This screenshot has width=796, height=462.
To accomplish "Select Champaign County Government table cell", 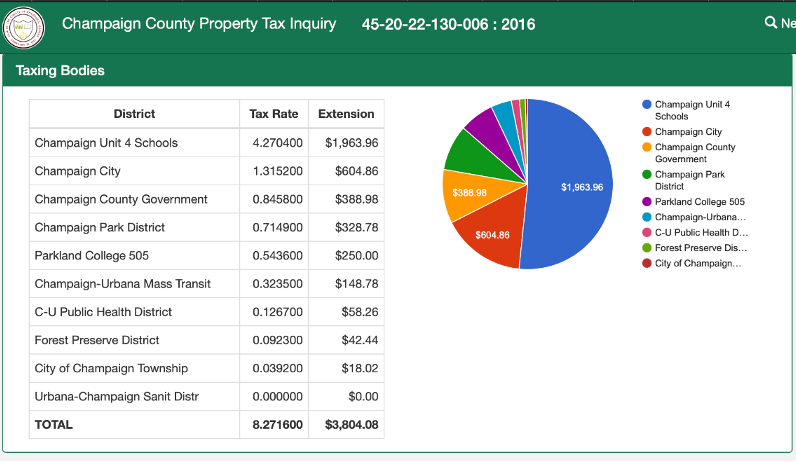I will [134, 199].
